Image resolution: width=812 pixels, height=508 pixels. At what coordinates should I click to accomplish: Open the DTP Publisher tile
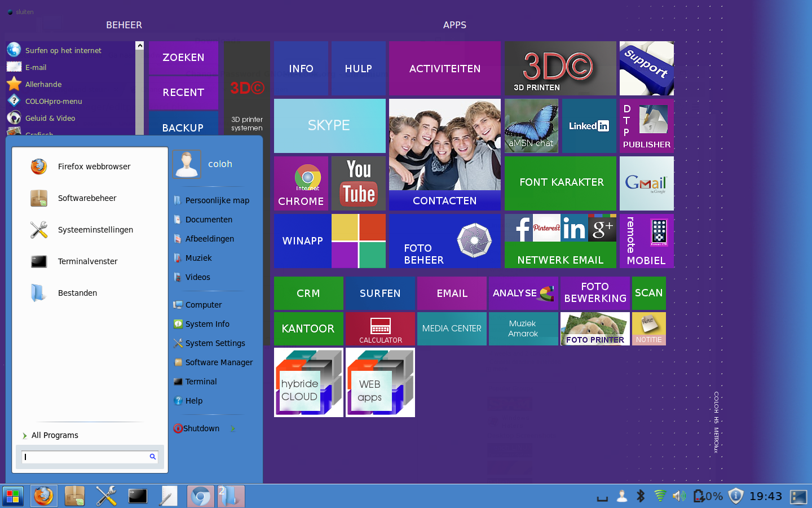pyautogui.click(x=647, y=126)
